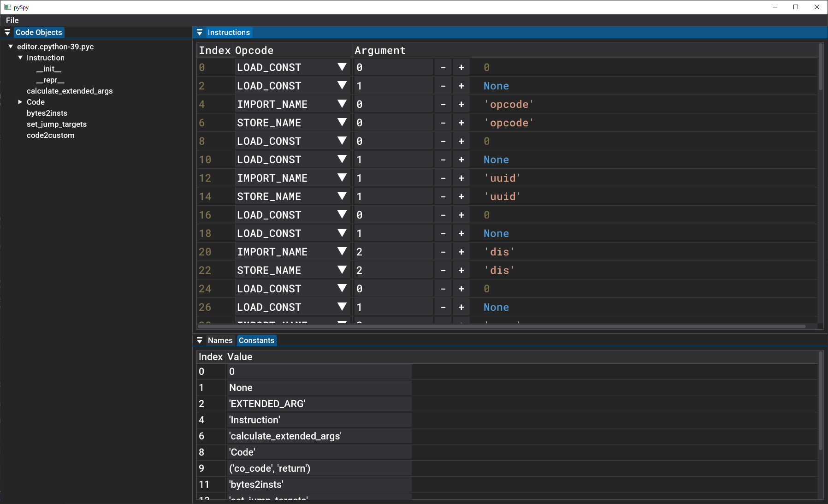This screenshot has height=504, width=828.
Task: Collapse the Names/Constants panel triangle
Action: pyautogui.click(x=200, y=340)
